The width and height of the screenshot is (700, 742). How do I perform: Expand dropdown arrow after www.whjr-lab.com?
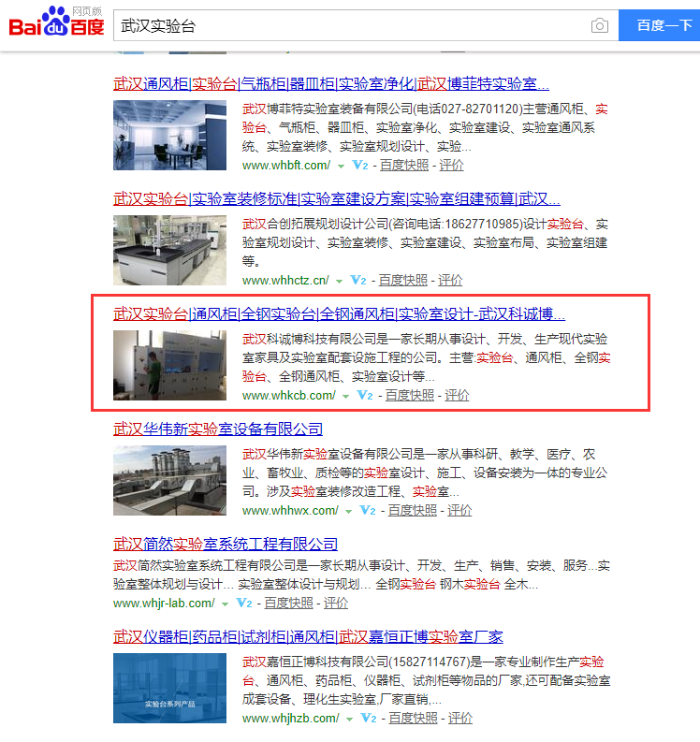tap(225, 604)
